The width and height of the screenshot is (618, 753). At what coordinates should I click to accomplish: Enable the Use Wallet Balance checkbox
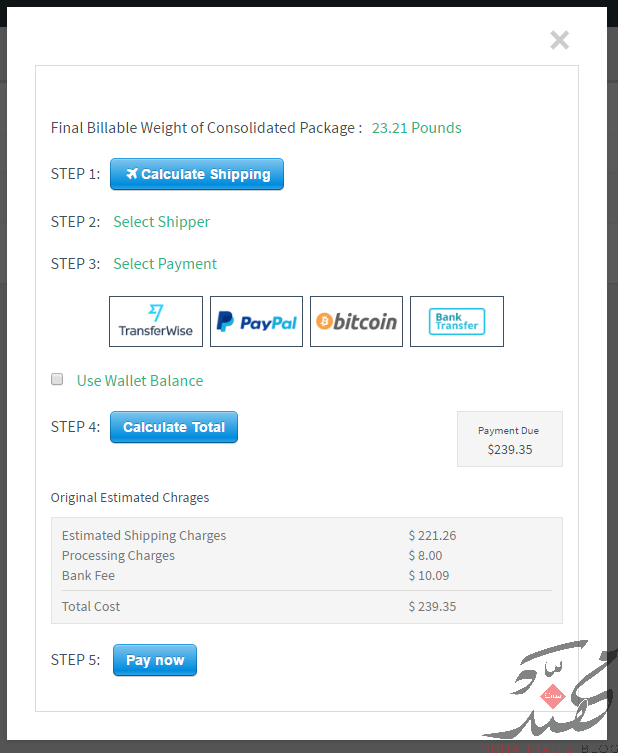[57, 379]
